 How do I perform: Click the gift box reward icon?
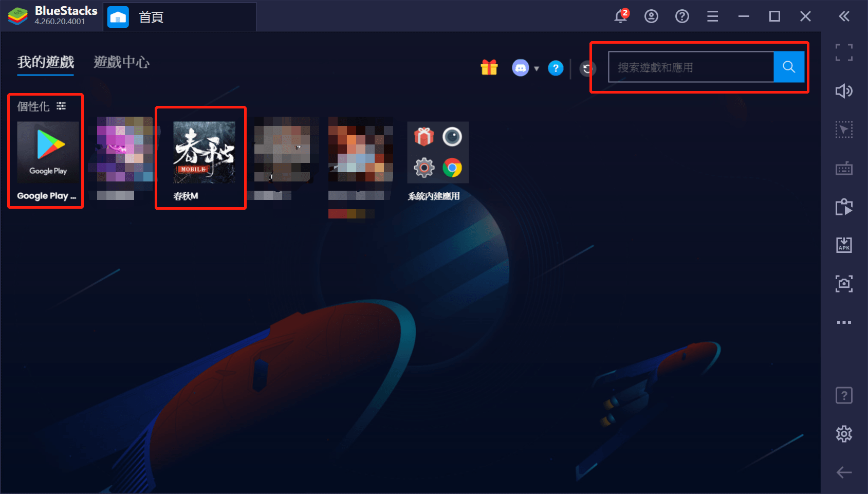(489, 67)
